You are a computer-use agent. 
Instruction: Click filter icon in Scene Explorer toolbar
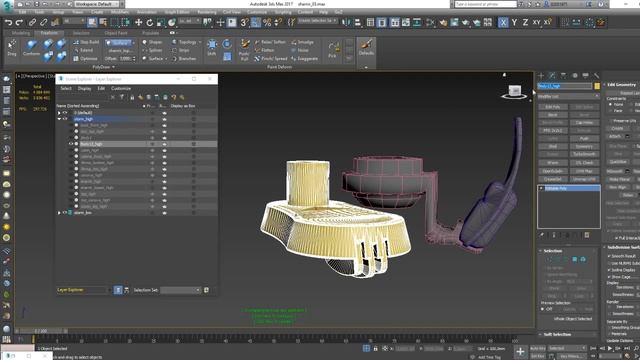(x=122, y=97)
